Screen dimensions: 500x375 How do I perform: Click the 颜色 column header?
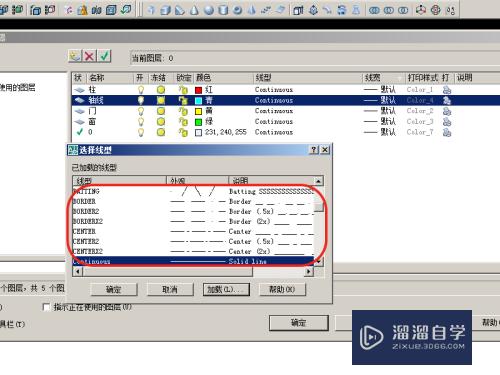point(223,78)
